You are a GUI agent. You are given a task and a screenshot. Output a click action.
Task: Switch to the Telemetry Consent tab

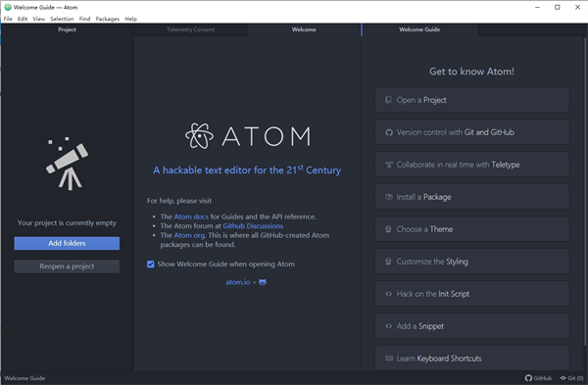tap(190, 29)
